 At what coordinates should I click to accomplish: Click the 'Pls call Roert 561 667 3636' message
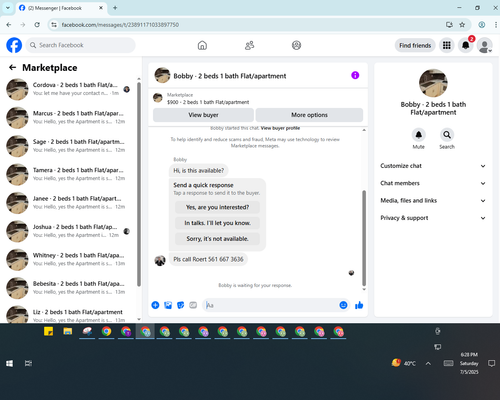pyautogui.click(x=208, y=259)
